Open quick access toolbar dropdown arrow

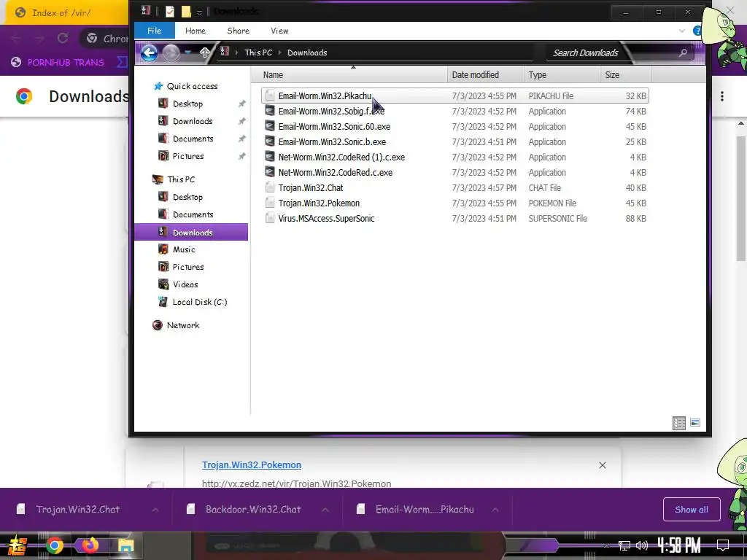pyautogui.click(x=200, y=12)
